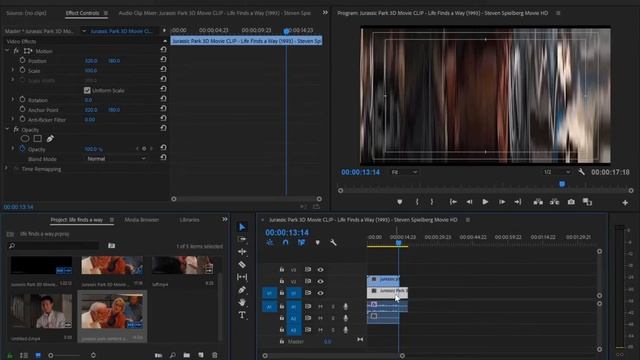Click the Mark Out bracket button
640x360 pixels.
(432, 202)
